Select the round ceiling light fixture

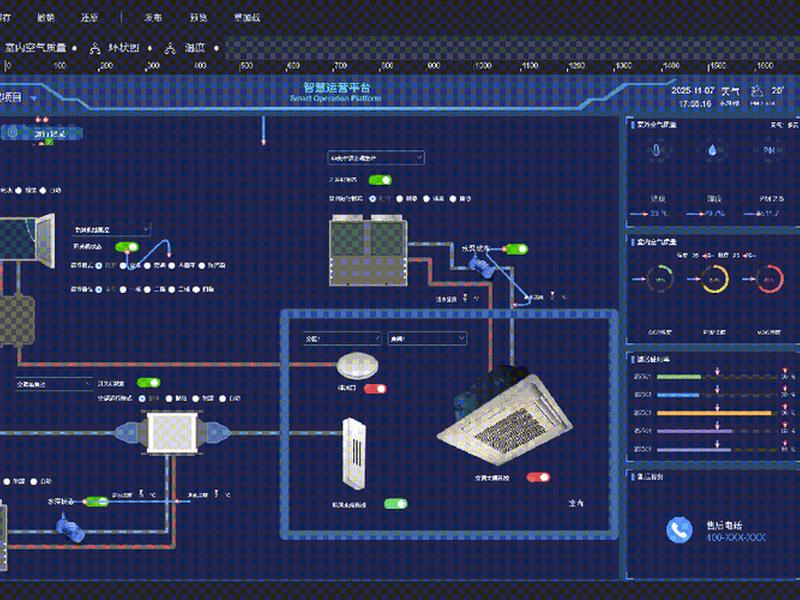pyautogui.click(x=358, y=366)
